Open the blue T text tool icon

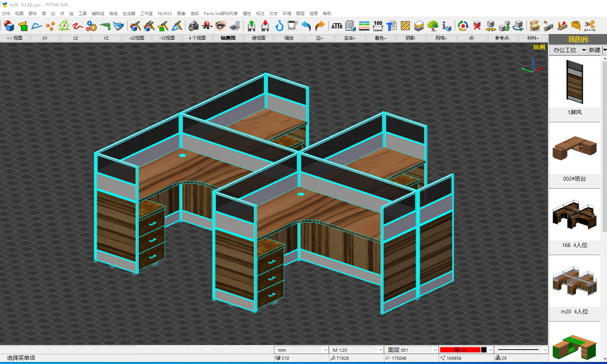392,26
